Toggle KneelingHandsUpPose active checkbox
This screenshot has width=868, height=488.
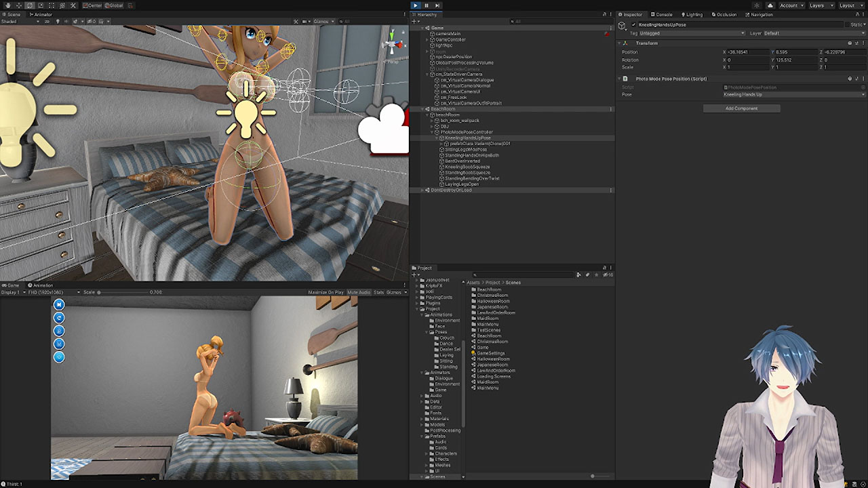tap(634, 24)
